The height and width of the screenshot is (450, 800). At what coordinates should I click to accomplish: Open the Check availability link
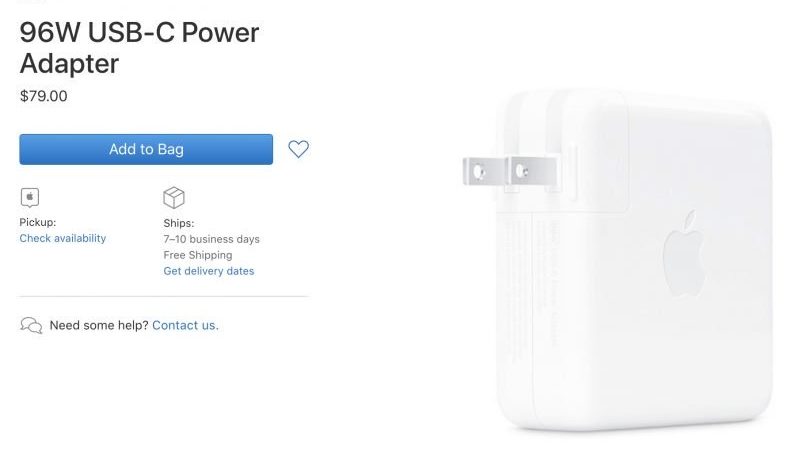[x=63, y=238]
